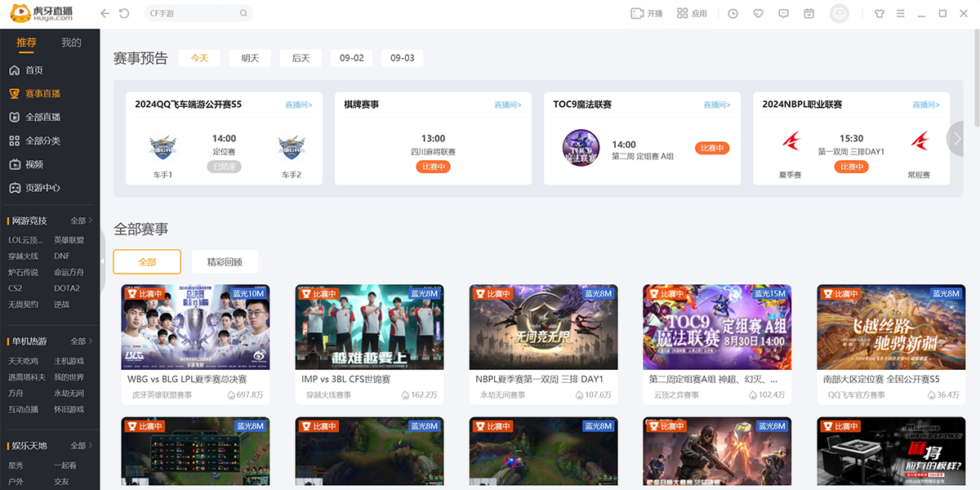
Task: Open 全部直播 in sidebar
Action: point(34,117)
